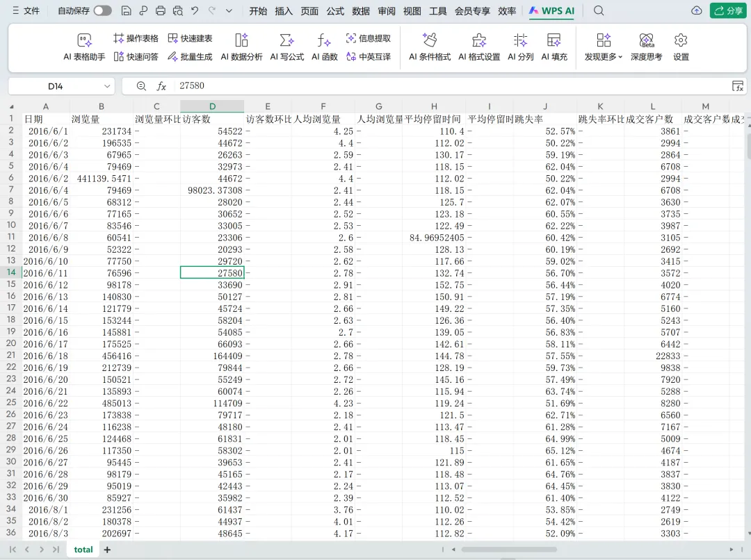Open 快速问答
This screenshot has width=751, height=560.
136,56
